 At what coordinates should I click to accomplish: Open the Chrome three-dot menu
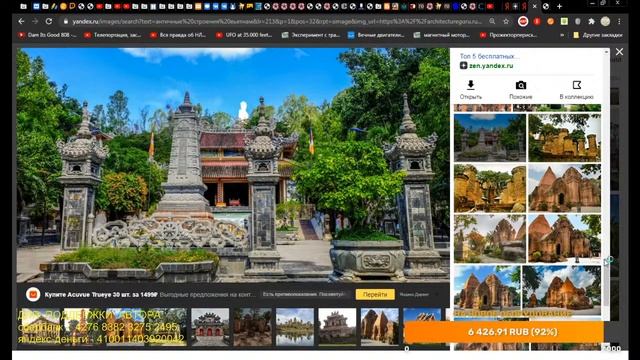(x=619, y=21)
